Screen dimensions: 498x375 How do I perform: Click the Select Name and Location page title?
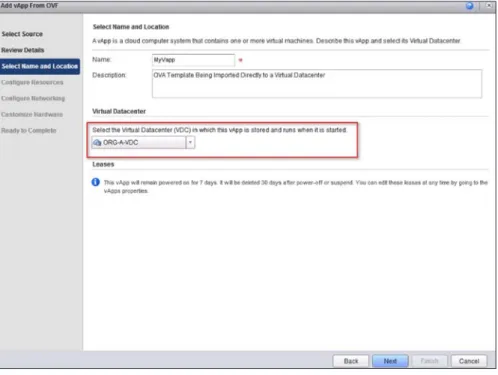[131, 27]
